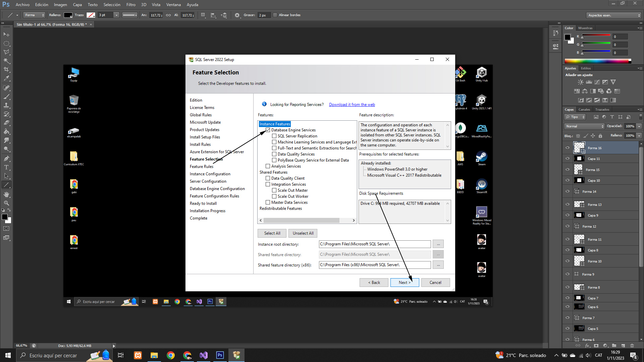Click the Relleno fill color swatch
Viewport: 644px width, 362px height.
click(x=68, y=15)
